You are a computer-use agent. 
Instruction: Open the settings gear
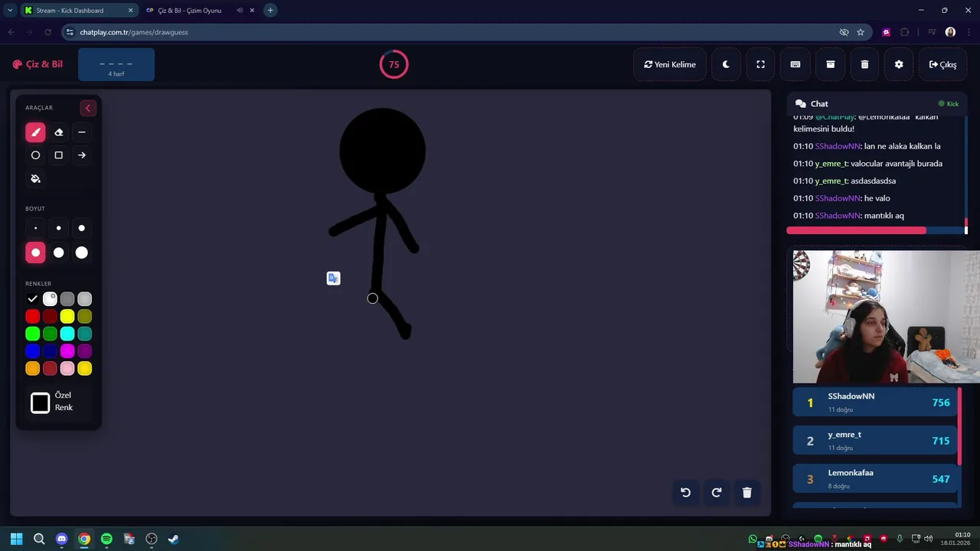(899, 64)
